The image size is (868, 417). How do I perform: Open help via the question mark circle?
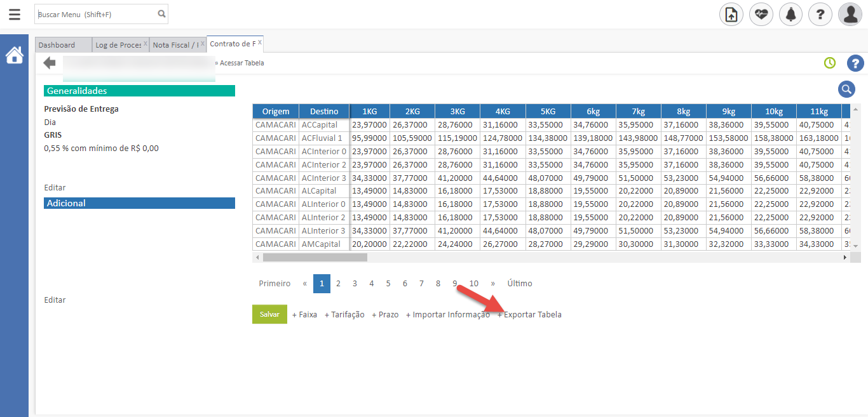[820, 13]
